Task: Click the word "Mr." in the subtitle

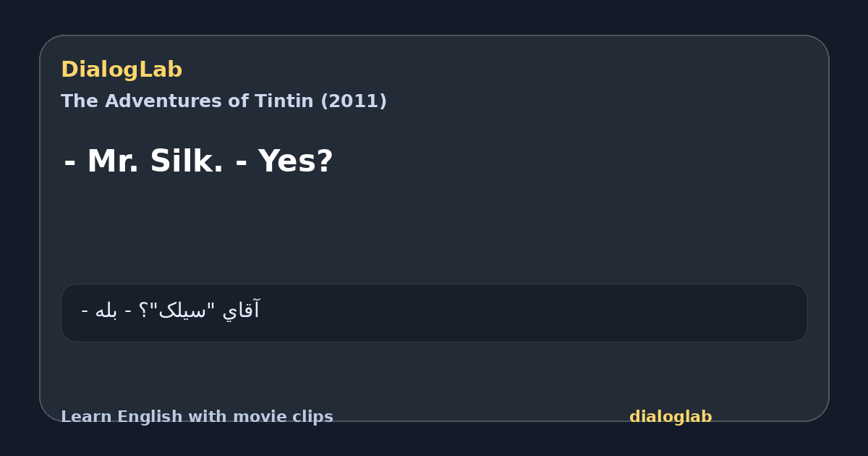Action: (x=111, y=161)
